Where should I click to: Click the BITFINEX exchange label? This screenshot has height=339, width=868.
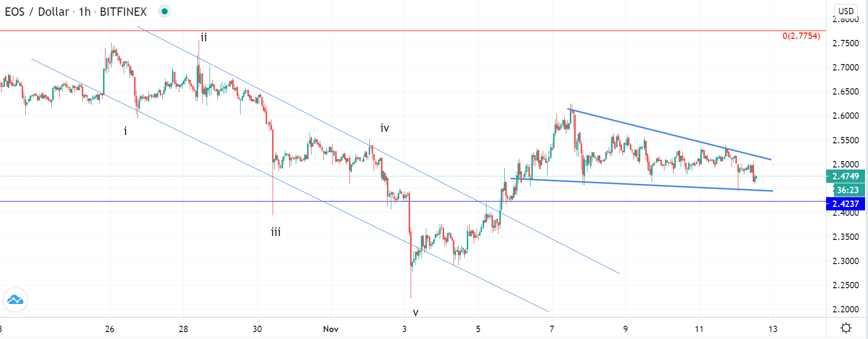[123, 12]
